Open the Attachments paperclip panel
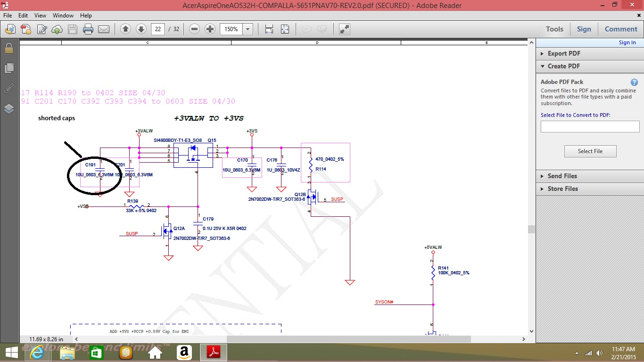This screenshot has height=362, width=644. 9,89
